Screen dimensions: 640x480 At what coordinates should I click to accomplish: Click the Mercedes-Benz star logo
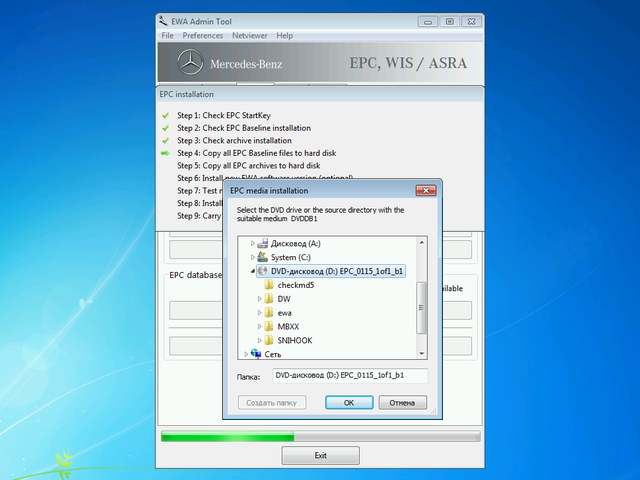coord(190,62)
